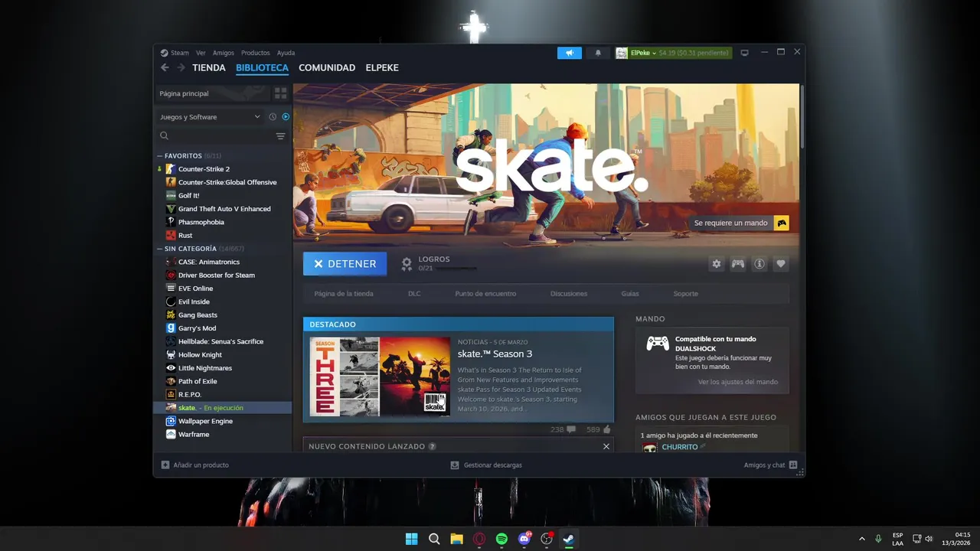Open friend CHURRITO's profile
The width and height of the screenshot is (980, 551).
(x=680, y=447)
